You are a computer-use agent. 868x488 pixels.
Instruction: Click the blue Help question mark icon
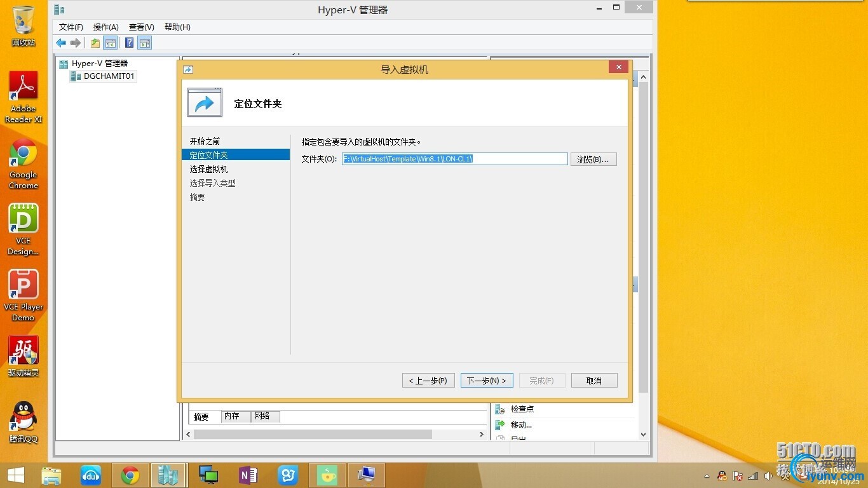click(x=130, y=43)
